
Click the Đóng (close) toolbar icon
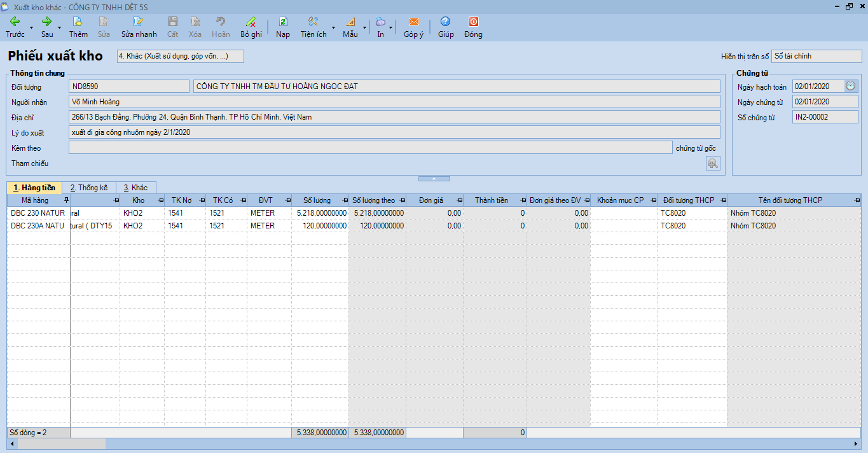coord(473,27)
